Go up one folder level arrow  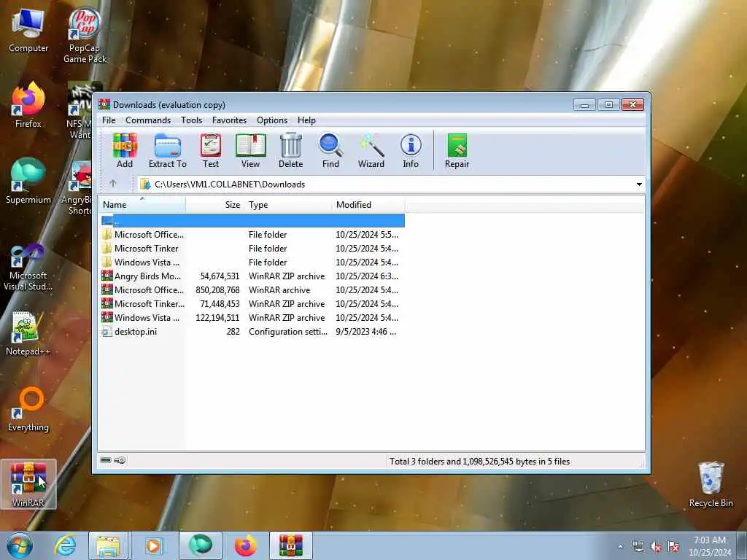113,184
